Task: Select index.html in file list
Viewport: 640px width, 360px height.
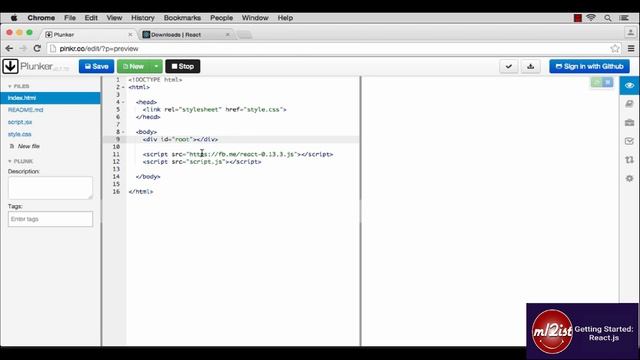Action: pyautogui.click(x=50, y=98)
